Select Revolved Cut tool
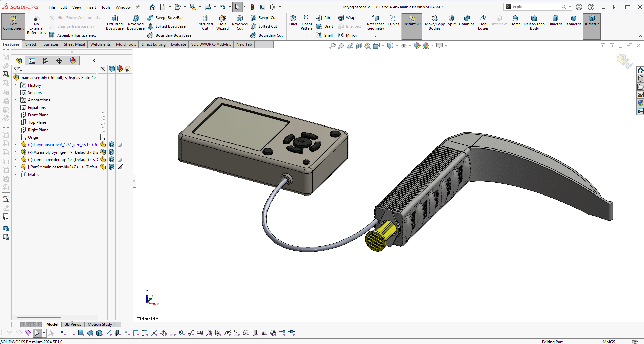 [x=240, y=23]
